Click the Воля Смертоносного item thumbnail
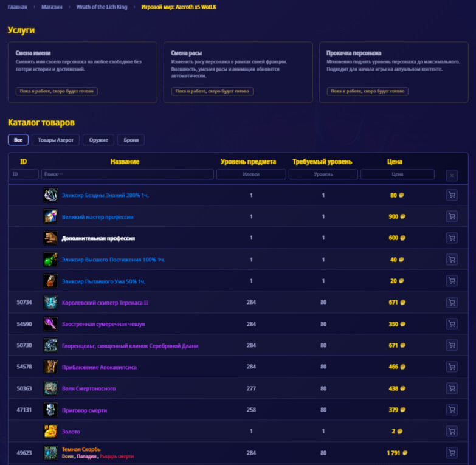Viewport: 476px width, 465px height. (50, 388)
